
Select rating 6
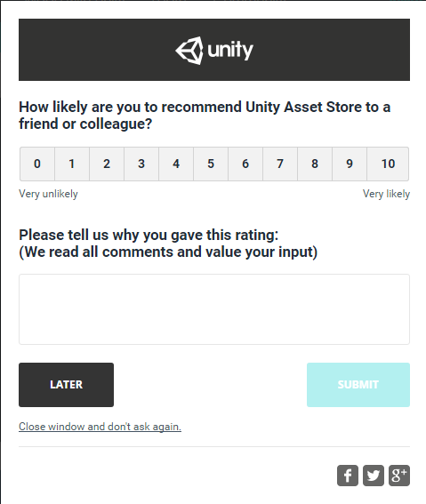(x=245, y=164)
